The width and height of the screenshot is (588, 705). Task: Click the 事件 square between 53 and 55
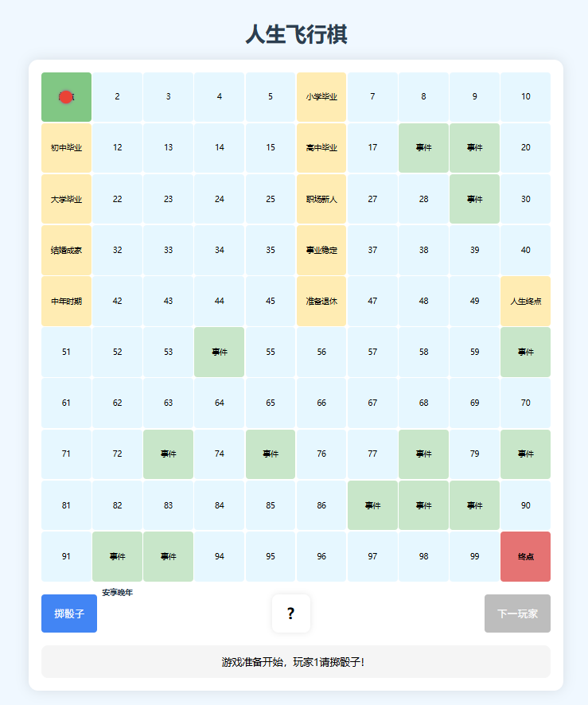pos(220,352)
